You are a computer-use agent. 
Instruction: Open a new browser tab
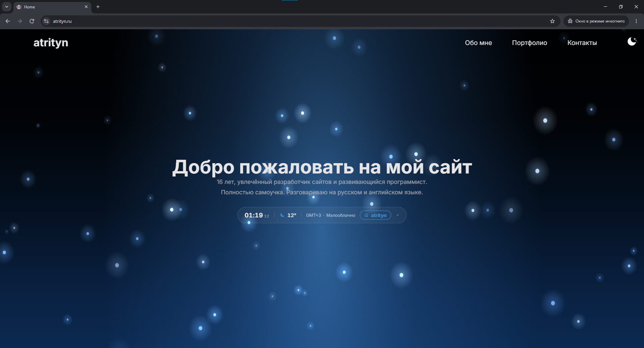pos(98,7)
